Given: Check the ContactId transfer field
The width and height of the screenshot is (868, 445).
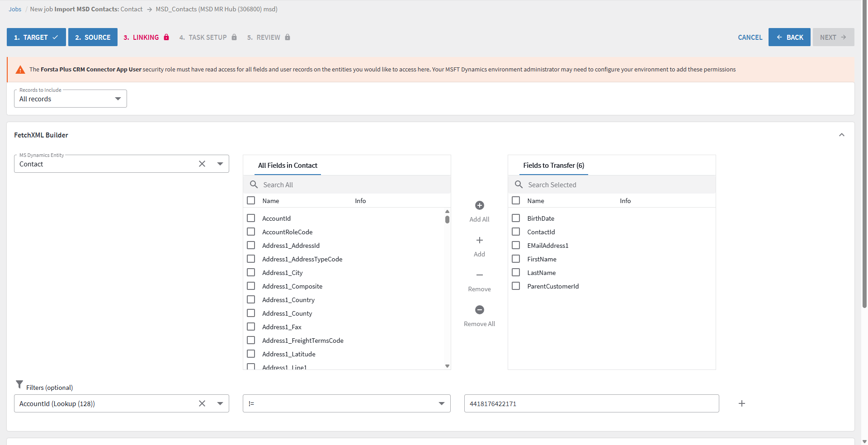Looking at the screenshot, I should 516,232.
